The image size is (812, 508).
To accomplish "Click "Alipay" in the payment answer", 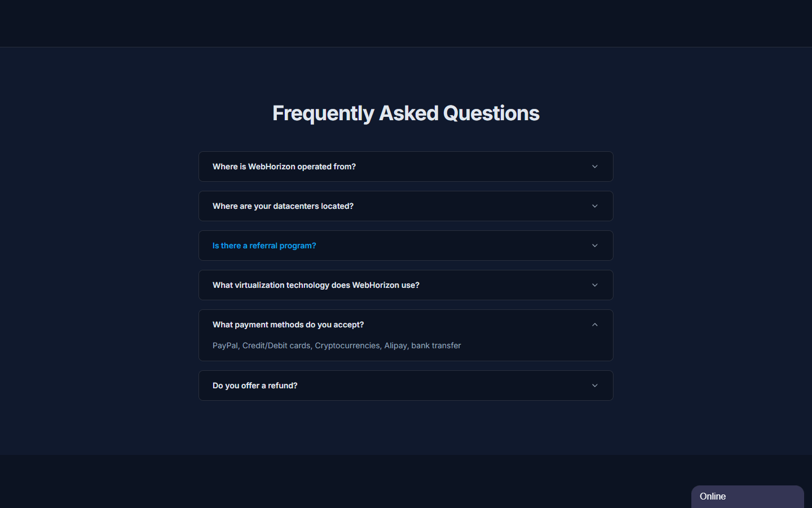I will 395,345.
